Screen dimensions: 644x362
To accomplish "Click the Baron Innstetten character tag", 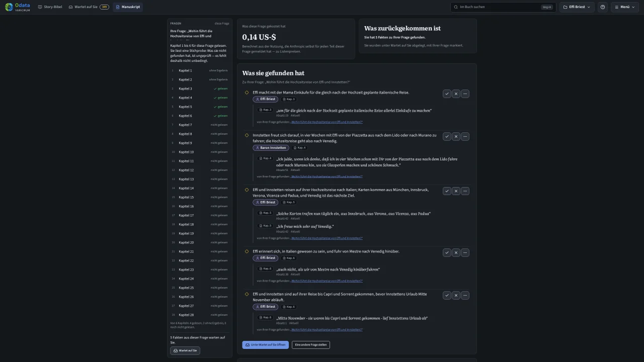I will tap(271, 148).
